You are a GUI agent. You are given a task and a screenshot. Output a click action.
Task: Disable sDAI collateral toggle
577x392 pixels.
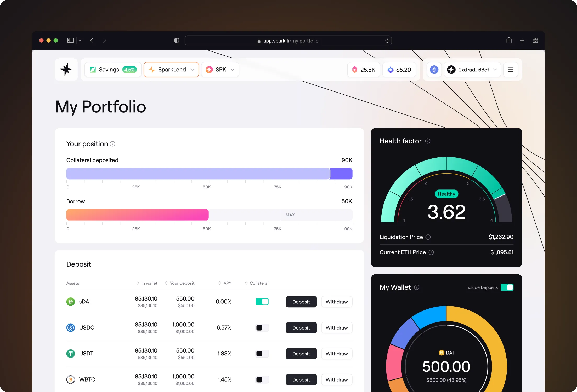pos(262,302)
